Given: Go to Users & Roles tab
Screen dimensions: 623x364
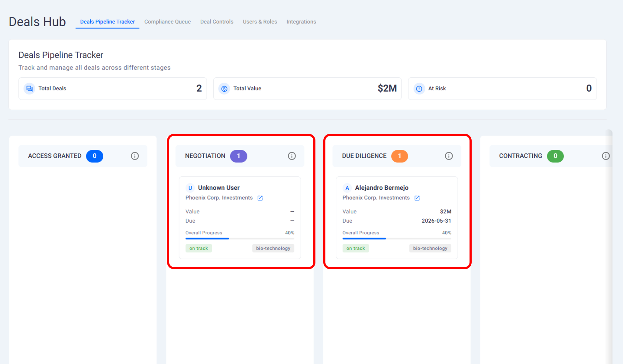Looking at the screenshot, I should tap(260, 22).
